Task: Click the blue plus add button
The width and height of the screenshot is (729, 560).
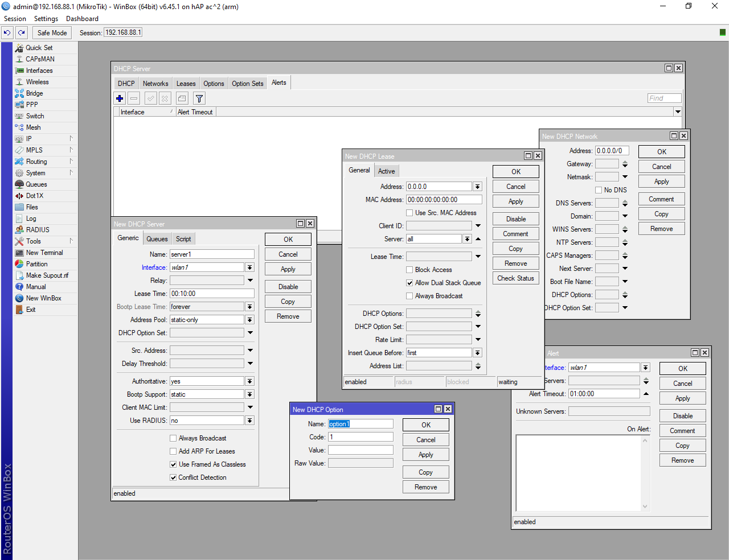Action: tap(120, 98)
